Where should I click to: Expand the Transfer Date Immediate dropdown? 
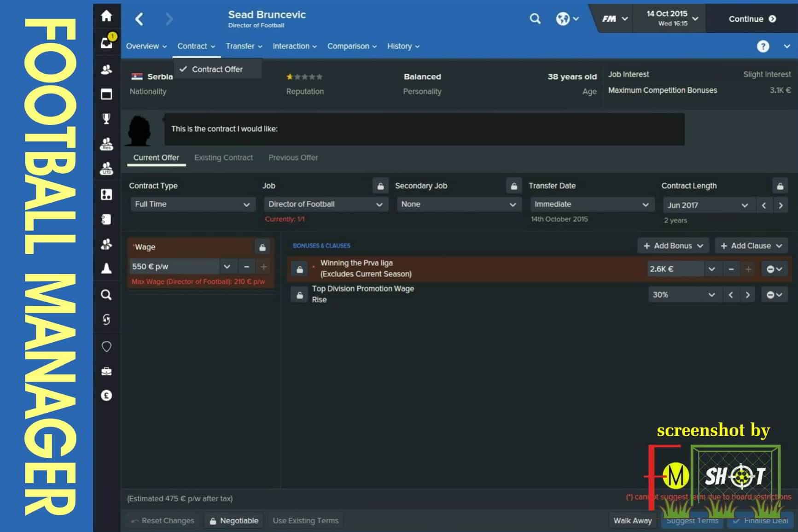click(592, 205)
